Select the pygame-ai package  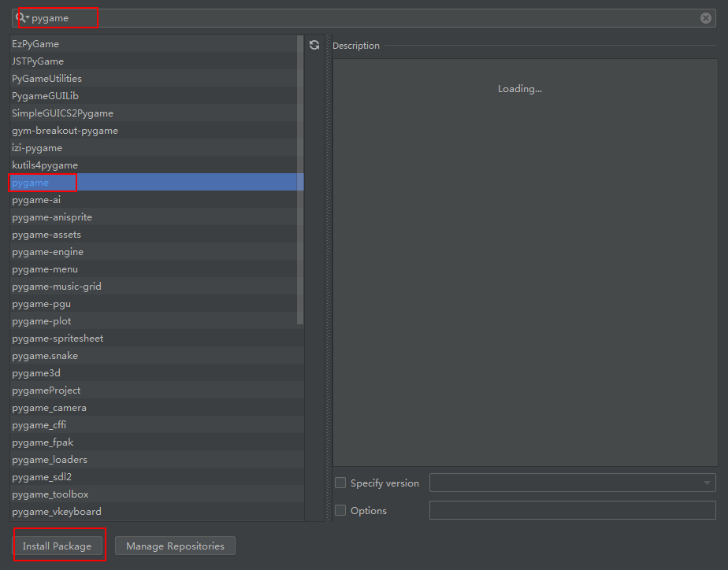pos(157,200)
